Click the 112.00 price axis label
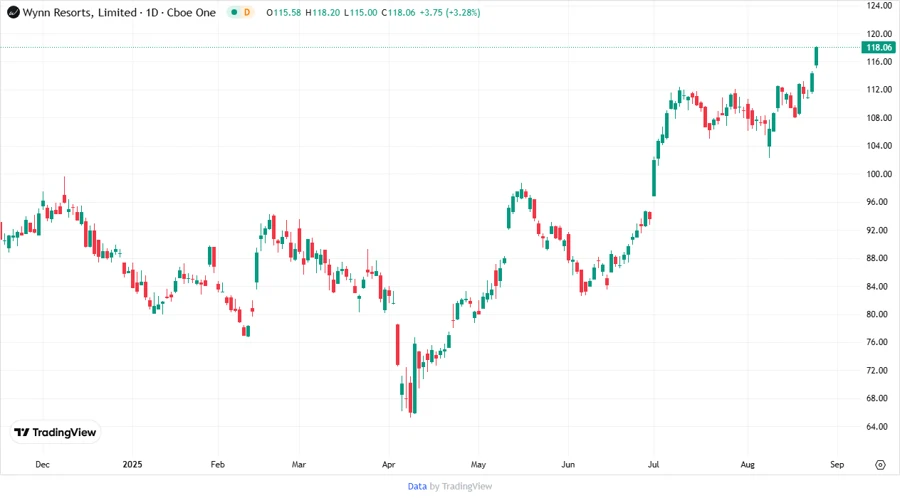 tap(879, 90)
